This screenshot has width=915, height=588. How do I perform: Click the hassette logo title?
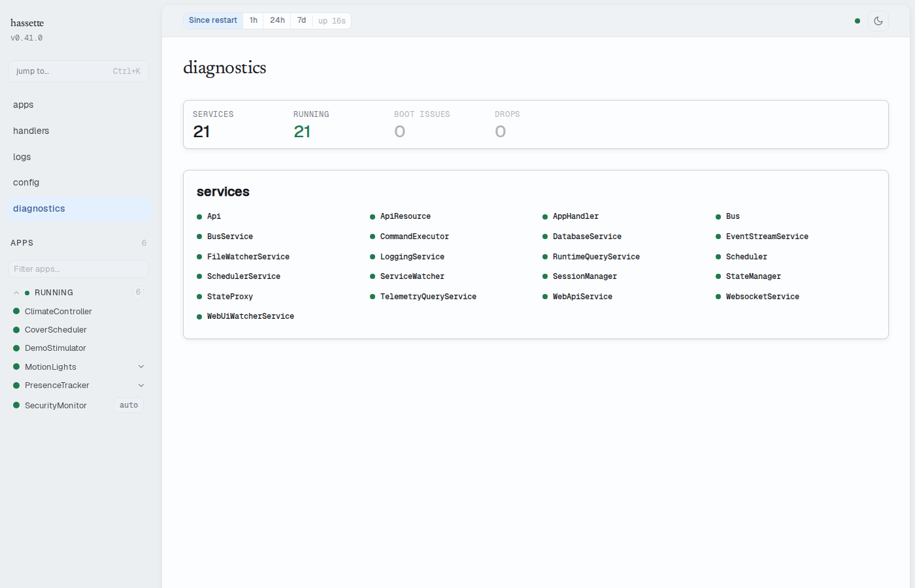(27, 23)
